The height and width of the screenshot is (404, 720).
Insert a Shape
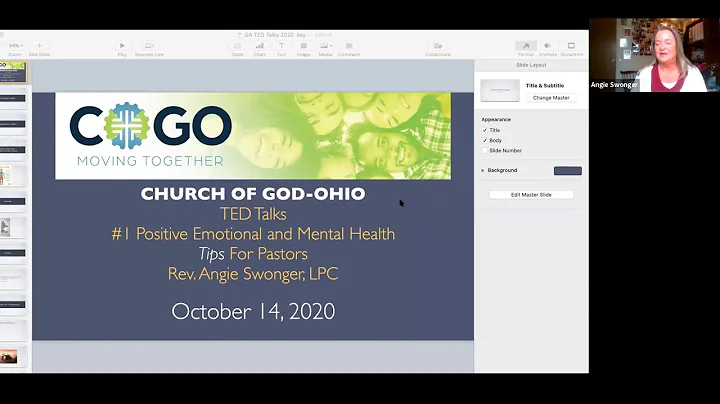pos(304,45)
